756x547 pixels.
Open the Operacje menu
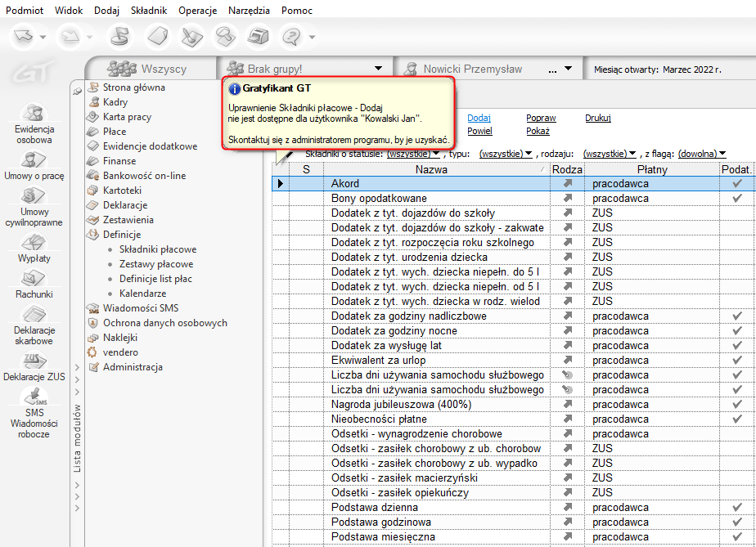[197, 11]
